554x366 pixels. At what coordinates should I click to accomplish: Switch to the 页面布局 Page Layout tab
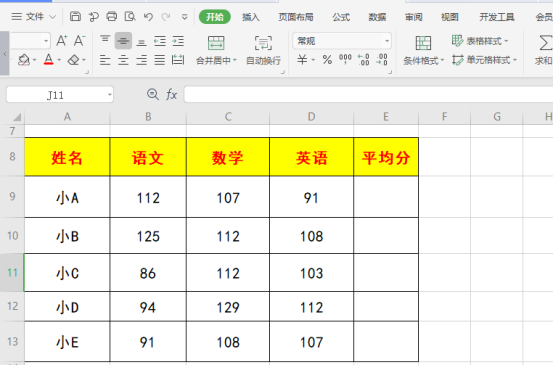click(296, 17)
